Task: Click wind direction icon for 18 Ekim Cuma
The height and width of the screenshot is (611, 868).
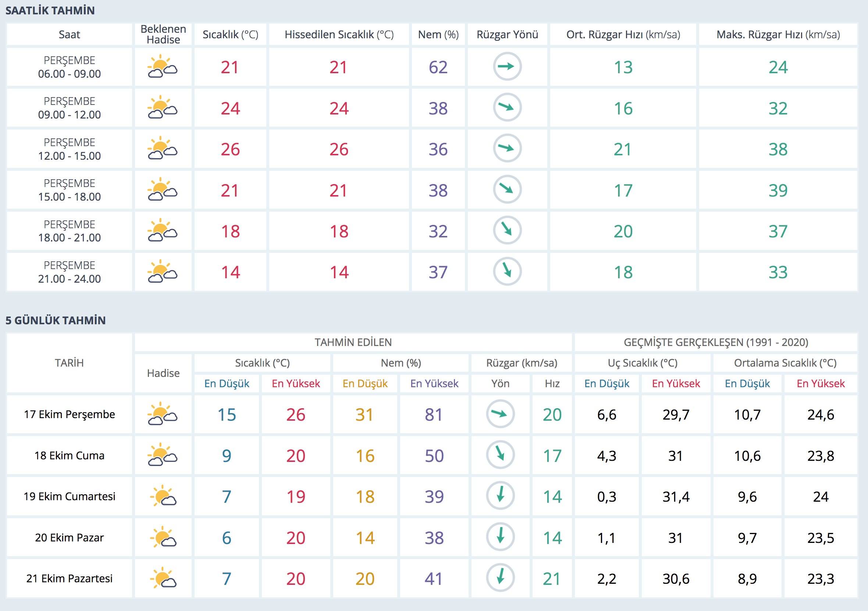Action: tap(500, 455)
